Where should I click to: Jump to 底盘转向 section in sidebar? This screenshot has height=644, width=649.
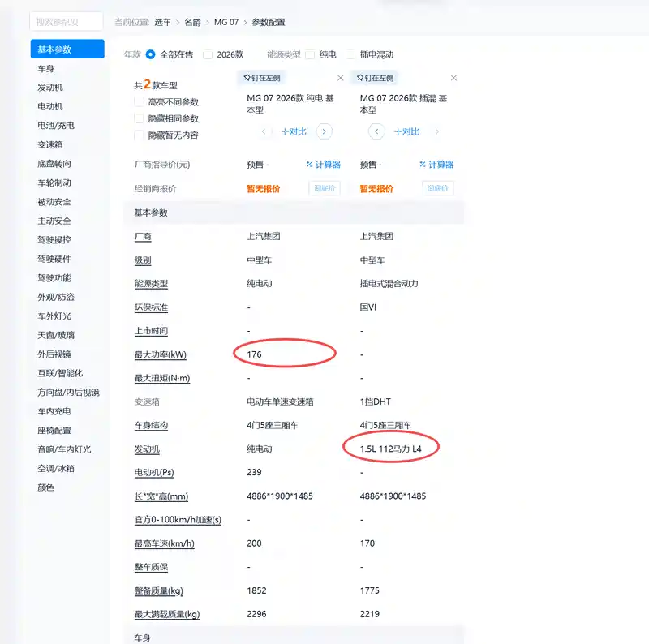tap(54, 164)
